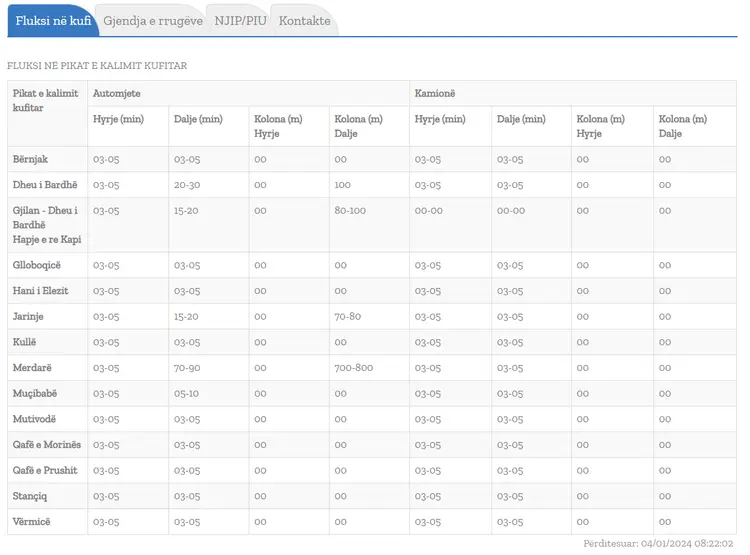Select the Qafë e Morinës row name
The image size is (750, 555).
pyautogui.click(x=47, y=444)
